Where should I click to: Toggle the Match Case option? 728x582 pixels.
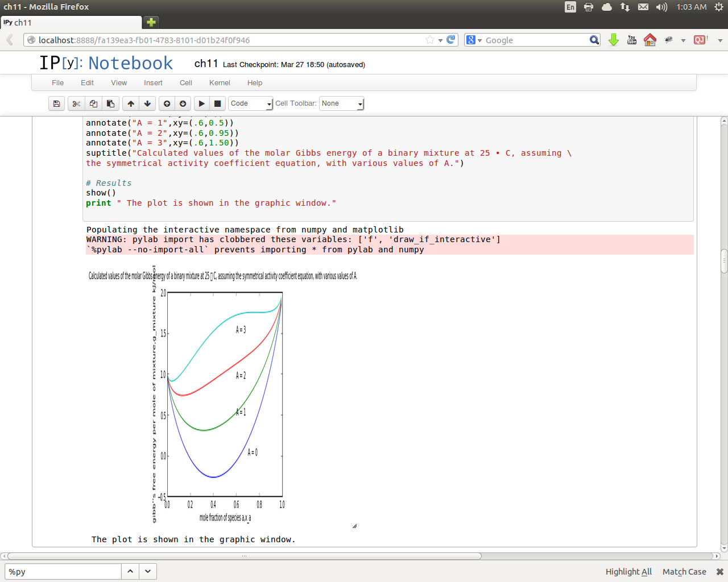tap(684, 572)
